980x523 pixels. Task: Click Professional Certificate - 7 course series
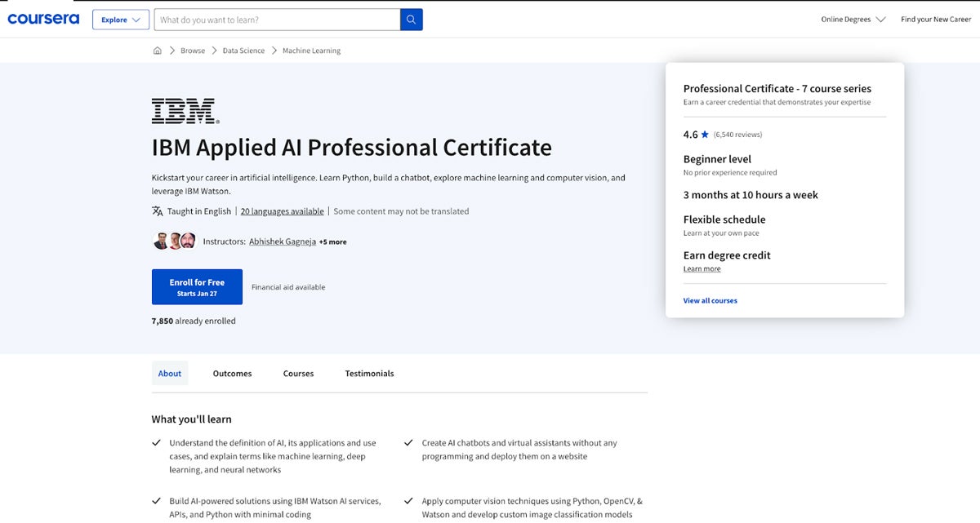777,89
